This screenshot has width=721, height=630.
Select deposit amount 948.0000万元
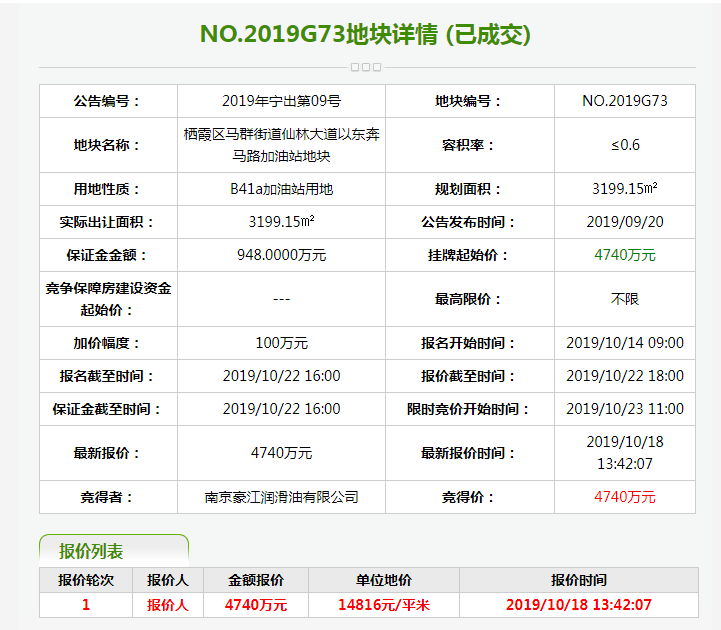281,255
